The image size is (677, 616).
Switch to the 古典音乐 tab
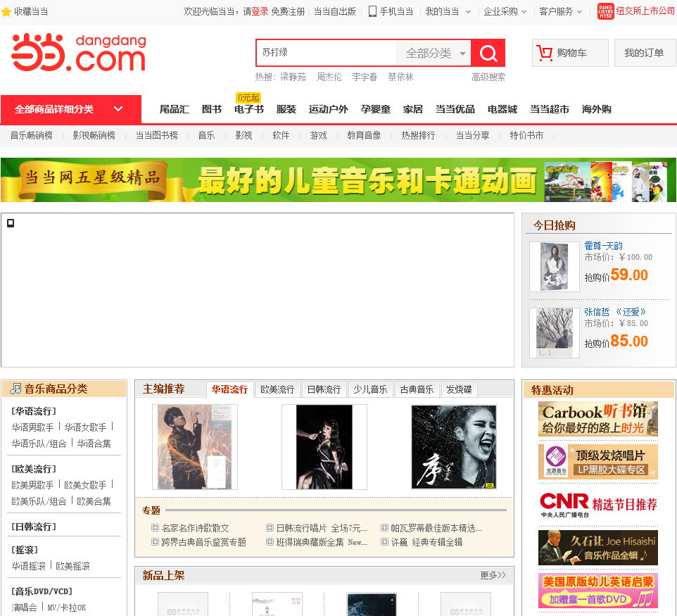tap(417, 389)
